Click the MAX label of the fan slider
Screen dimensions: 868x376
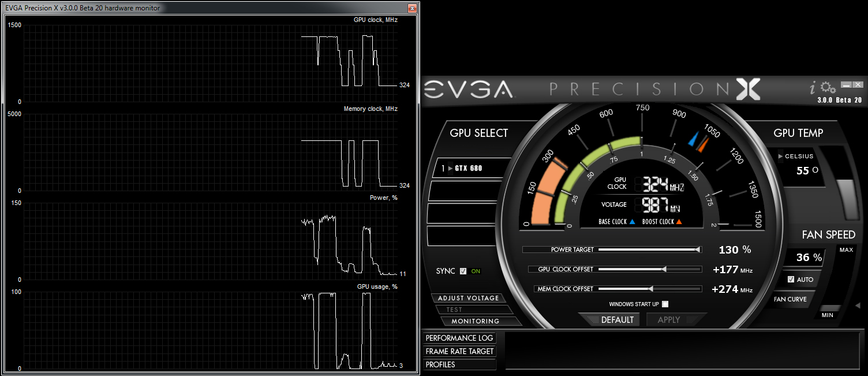coord(846,250)
